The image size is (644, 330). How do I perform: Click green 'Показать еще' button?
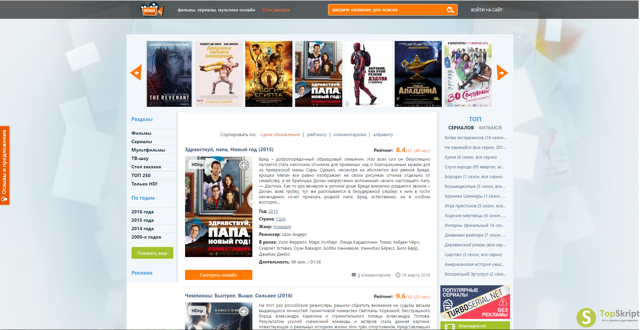152,253
